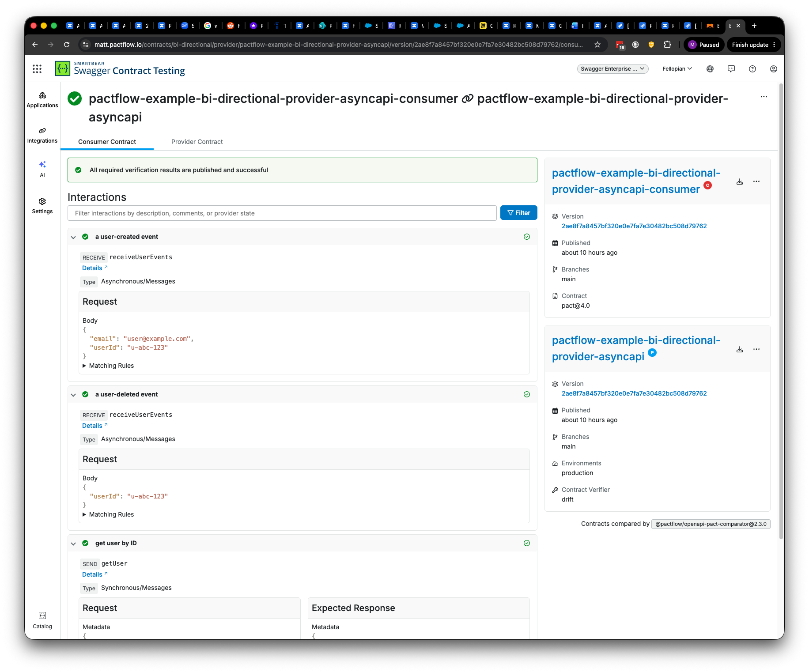Click the 'Expected Response' heading
Viewport: 809px width, 672px height.
pyautogui.click(x=353, y=608)
